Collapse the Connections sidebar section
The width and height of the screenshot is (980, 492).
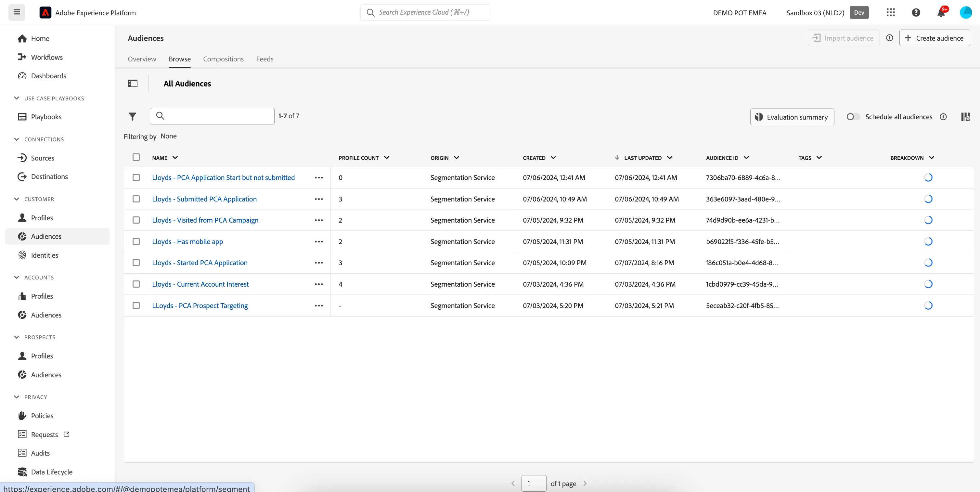point(16,139)
